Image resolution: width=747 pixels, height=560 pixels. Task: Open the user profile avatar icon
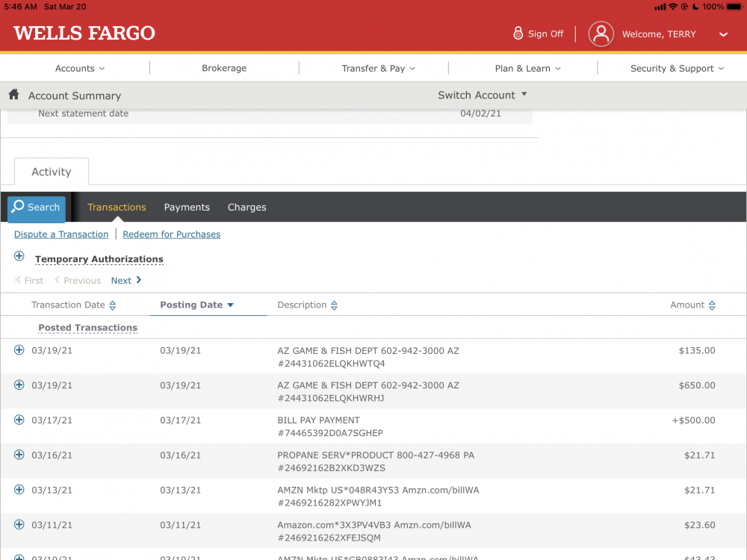pyautogui.click(x=601, y=34)
